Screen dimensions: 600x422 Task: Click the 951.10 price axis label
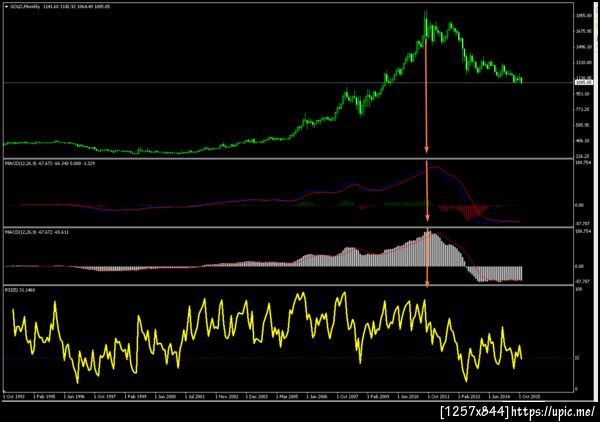tap(582, 94)
